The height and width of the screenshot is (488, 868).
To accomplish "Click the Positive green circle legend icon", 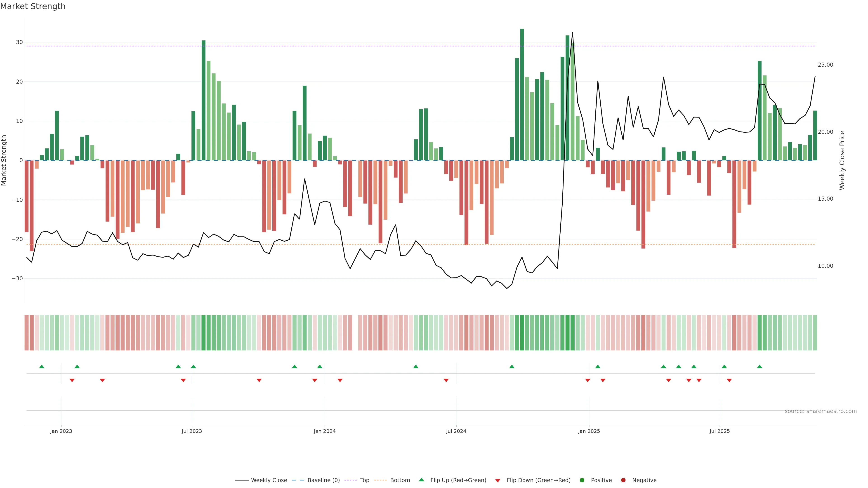I will pyautogui.click(x=582, y=480).
